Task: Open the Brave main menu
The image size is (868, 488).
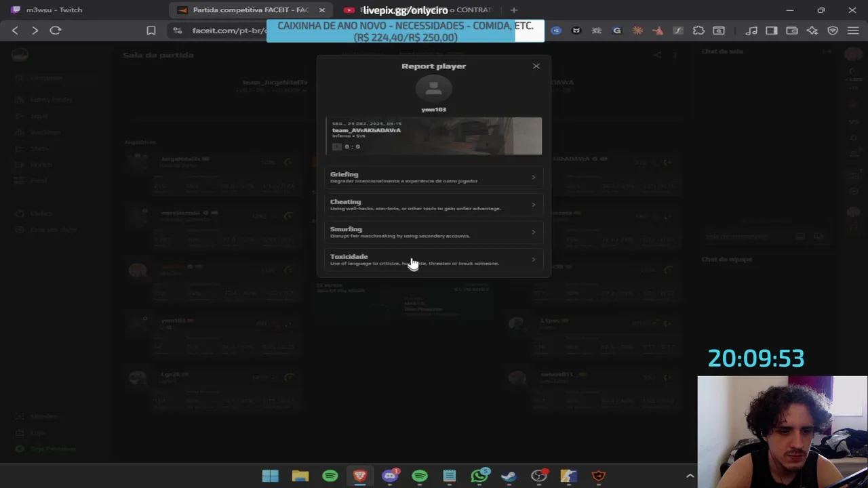Action: 853,30
